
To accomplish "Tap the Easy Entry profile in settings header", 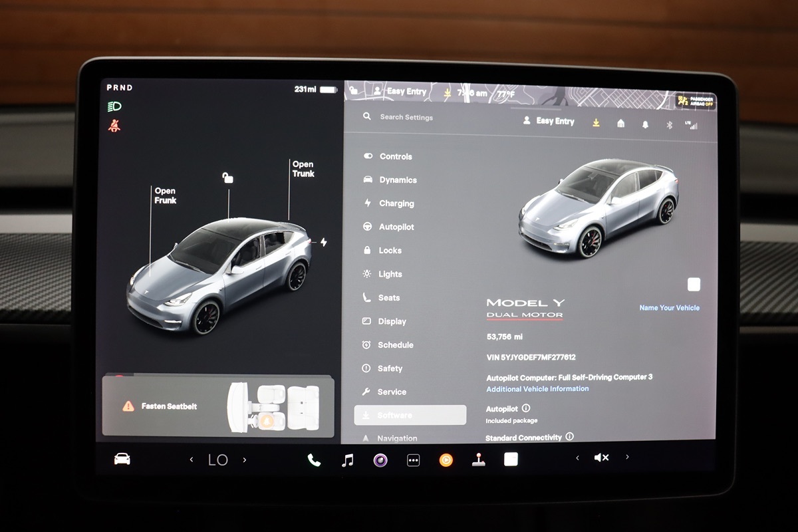I will 549,121.
